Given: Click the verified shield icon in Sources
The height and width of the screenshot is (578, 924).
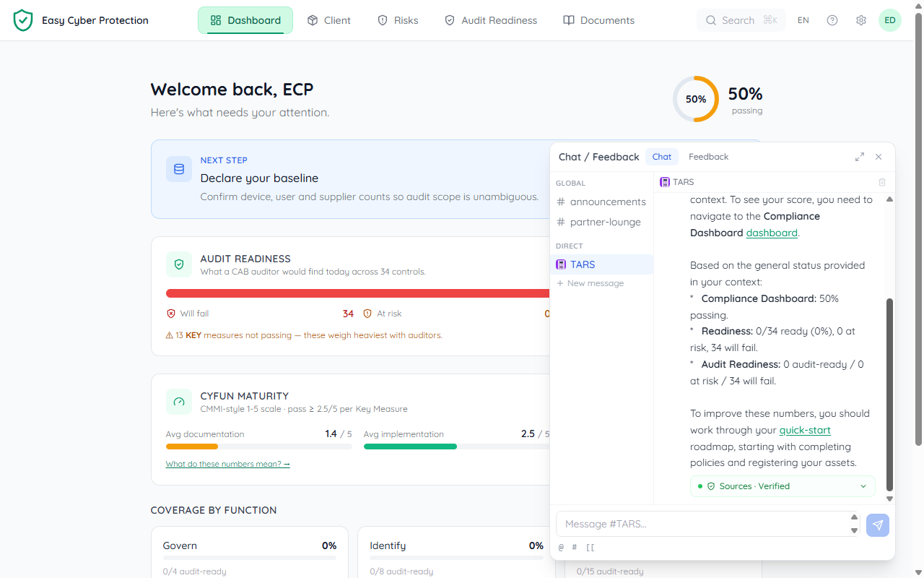Looking at the screenshot, I should [711, 486].
